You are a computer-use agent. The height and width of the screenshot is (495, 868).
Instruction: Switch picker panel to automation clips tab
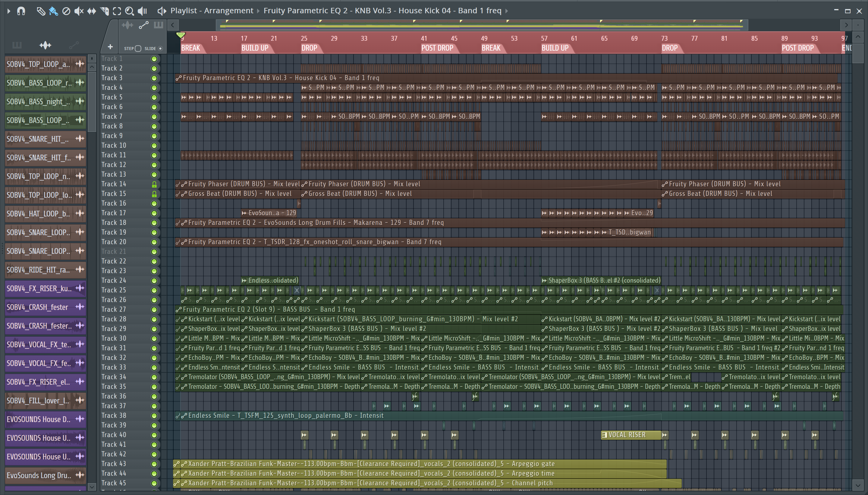click(x=74, y=45)
